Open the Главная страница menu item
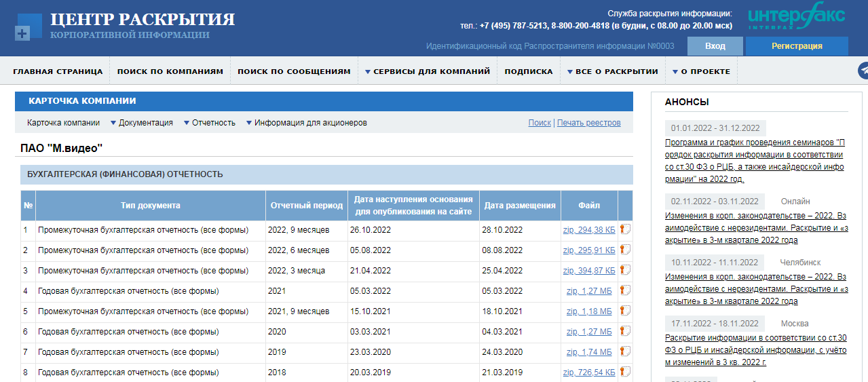Viewport: 868px width, 382px height. [x=58, y=71]
